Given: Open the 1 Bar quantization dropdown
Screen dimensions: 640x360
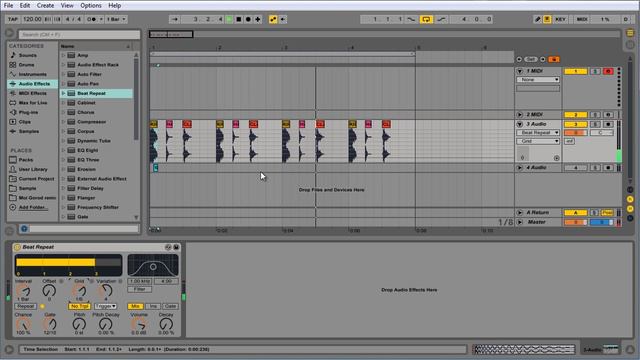Looking at the screenshot, I should tap(116, 19).
